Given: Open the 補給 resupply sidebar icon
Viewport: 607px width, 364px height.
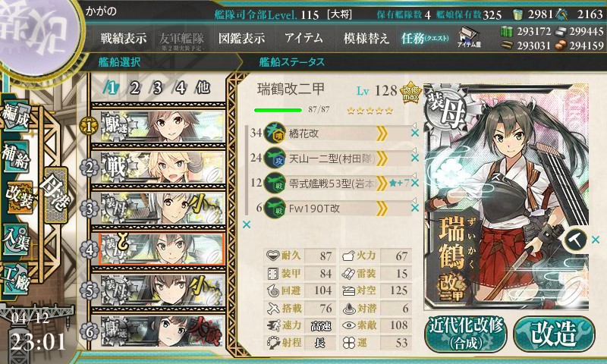Looking at the screenshot, I should click(16, 157).
